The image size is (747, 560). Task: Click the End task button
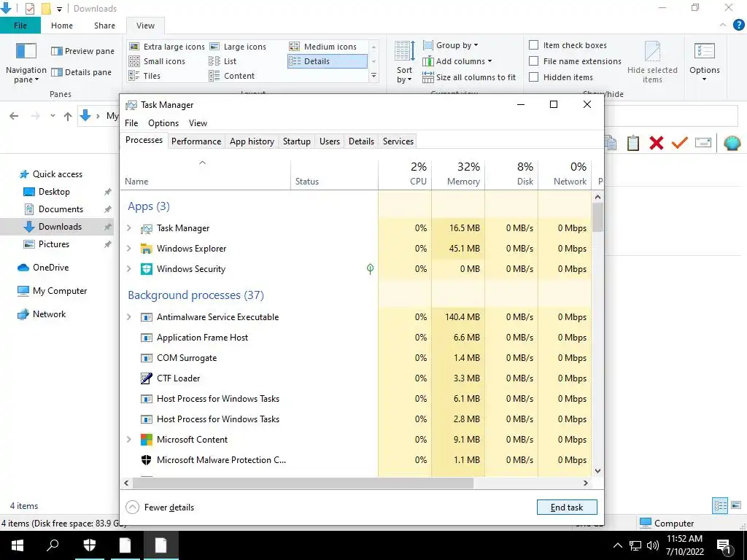[567, 507]
